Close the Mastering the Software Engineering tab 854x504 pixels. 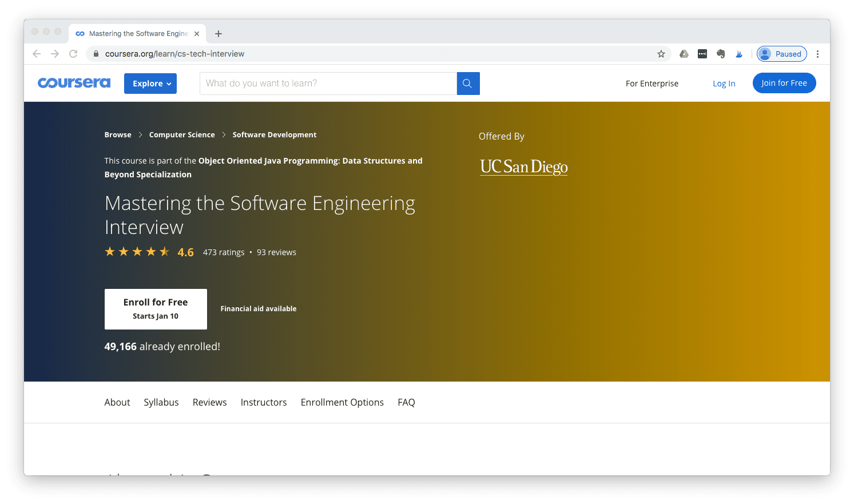(x=197, y=34)
